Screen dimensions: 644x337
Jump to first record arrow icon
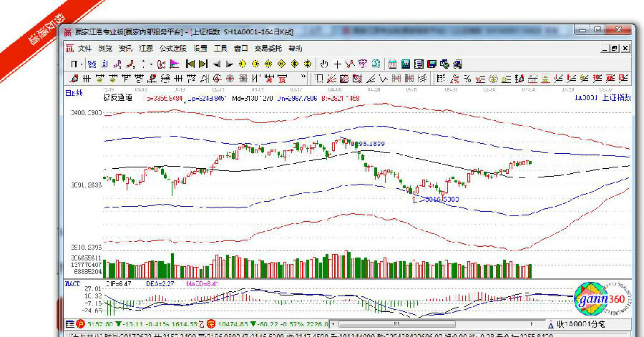(190, 64)
